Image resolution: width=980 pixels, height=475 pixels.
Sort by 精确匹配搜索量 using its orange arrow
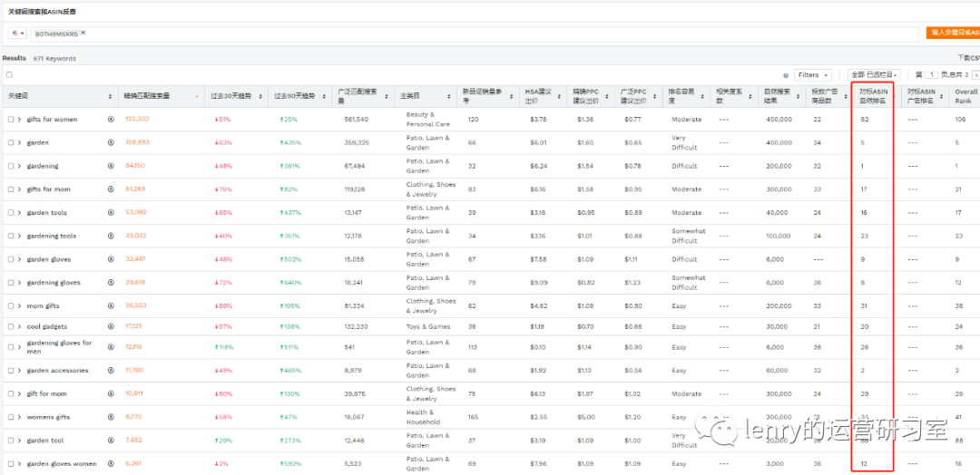click(x=198, y=97)
